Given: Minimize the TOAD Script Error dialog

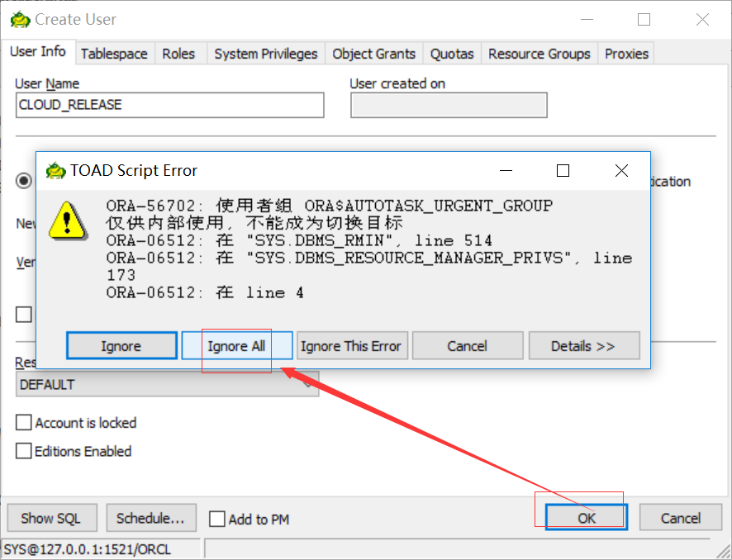Looking at the screenshot, I should tap(506, 171).
